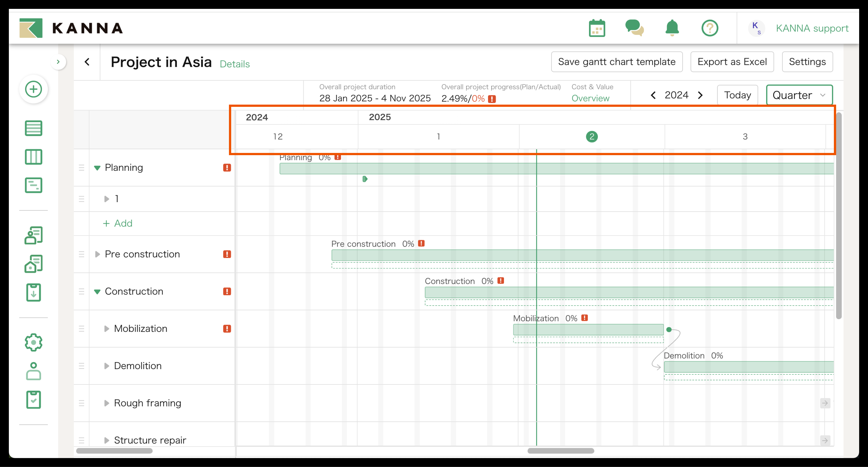
Task: Click the green plus add button in sidebar
Action: pyautogui.click(x=33, y=89)
